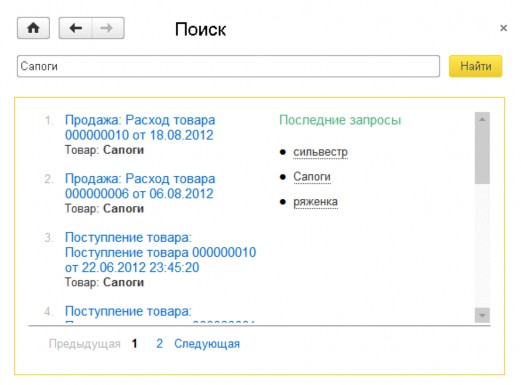This screenshot has height=385, width=521.
Task: Select recent query сильвестр
Action: coord(320,152)
